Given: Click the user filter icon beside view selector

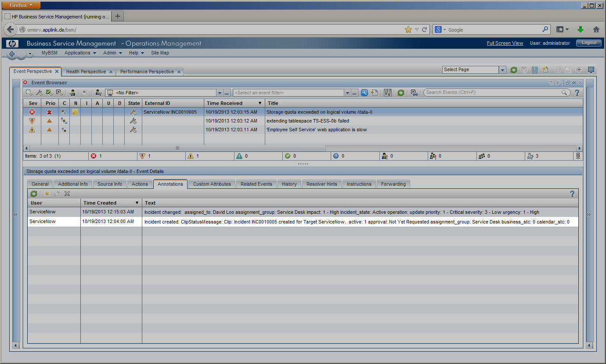Looking at the screenshot, I should tap(98, 93).
